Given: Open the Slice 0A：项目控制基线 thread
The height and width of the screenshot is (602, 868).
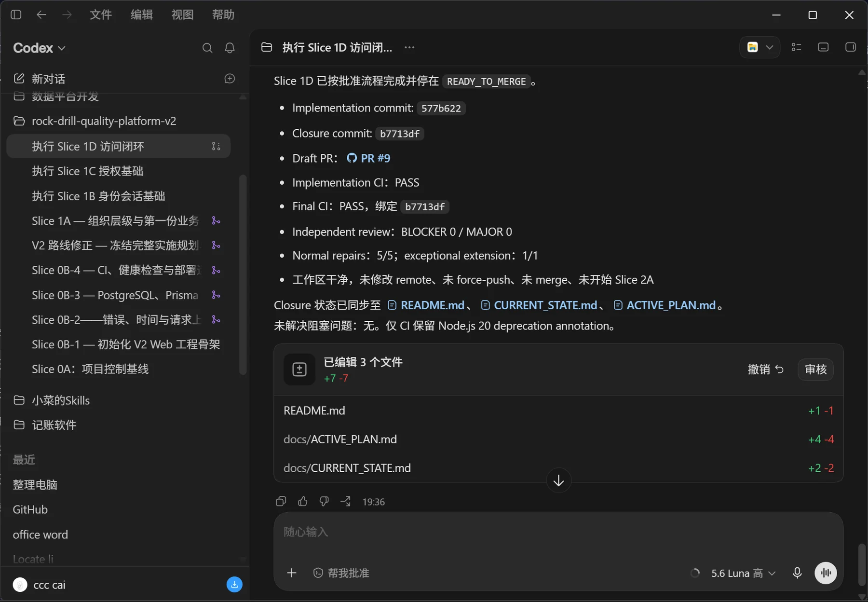Looking at the screenshot, I should pyautogui.click(x=90, y=369).
